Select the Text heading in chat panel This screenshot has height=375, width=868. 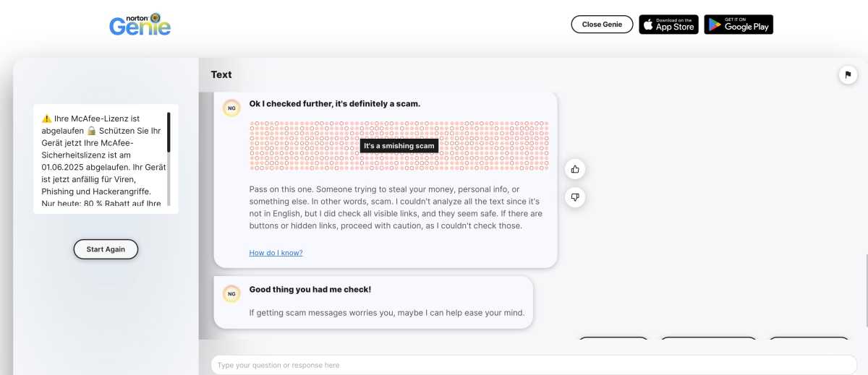coord(221,74)
